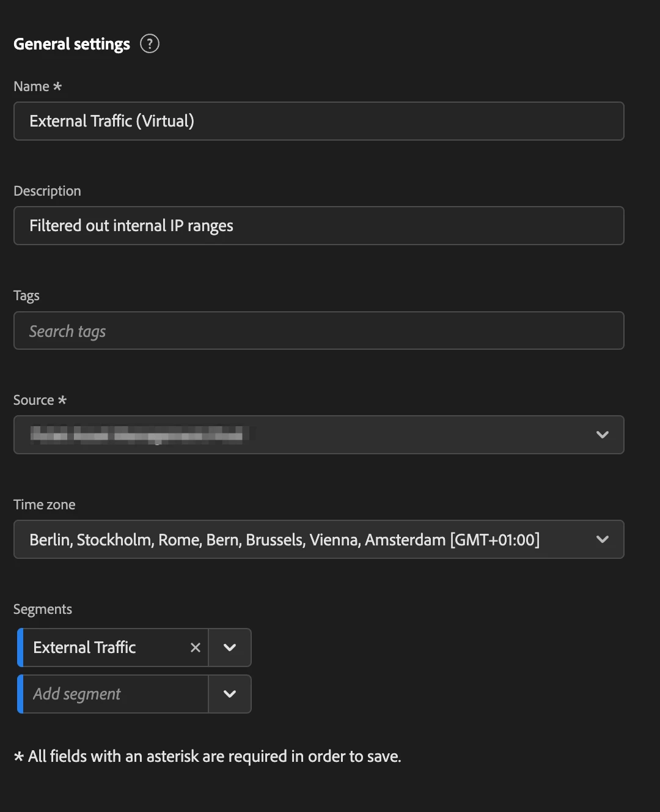This screenshot has height=812, width=660.
Task: Focus the Search tags field
Action: click(x=318, y=331)
